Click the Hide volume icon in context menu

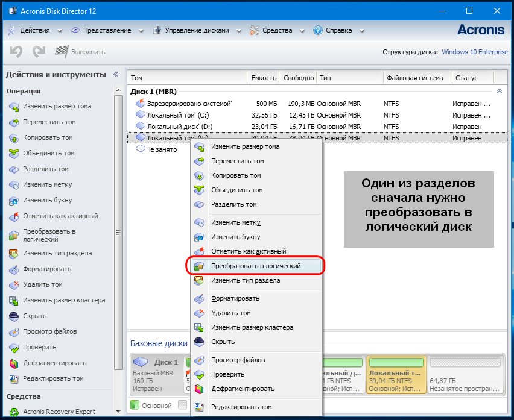pos(199,342)
